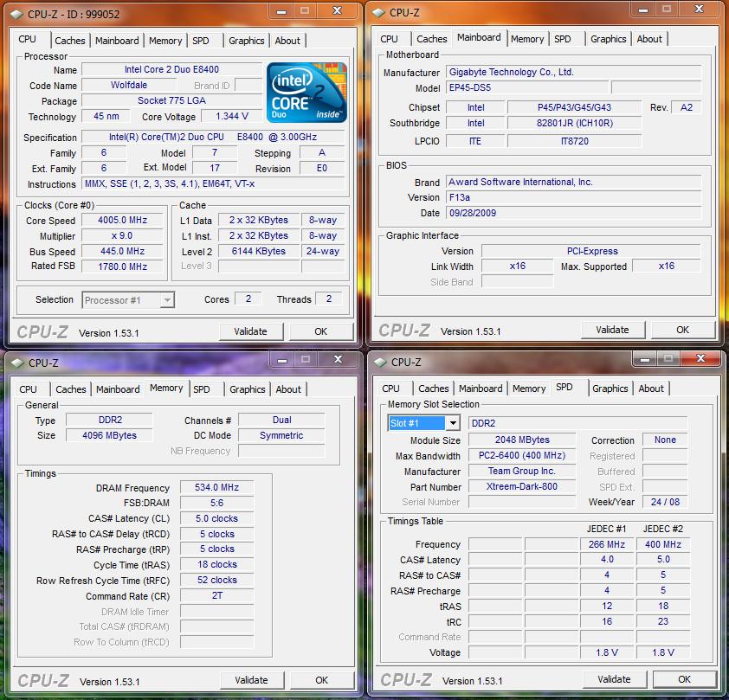
Task: Click Validate in the SPD window
Action: click(x=614, y=679)
